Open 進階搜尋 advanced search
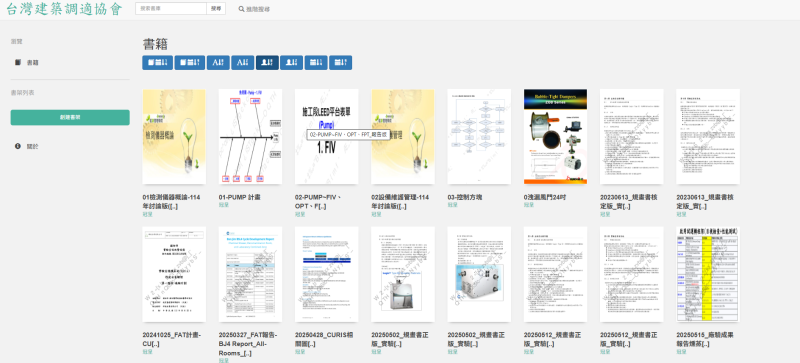The image size is (800, 363). 254,9
